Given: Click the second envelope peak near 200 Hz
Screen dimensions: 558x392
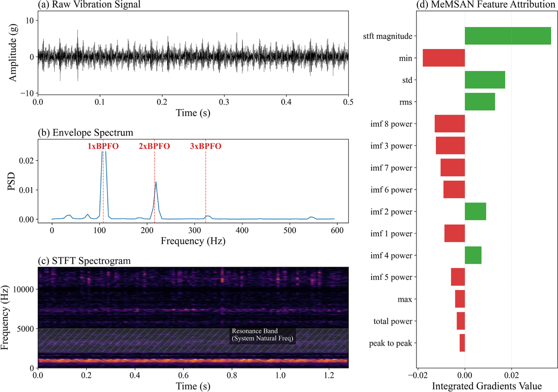Looking at the screenshot, I should (x=156, y=200).
